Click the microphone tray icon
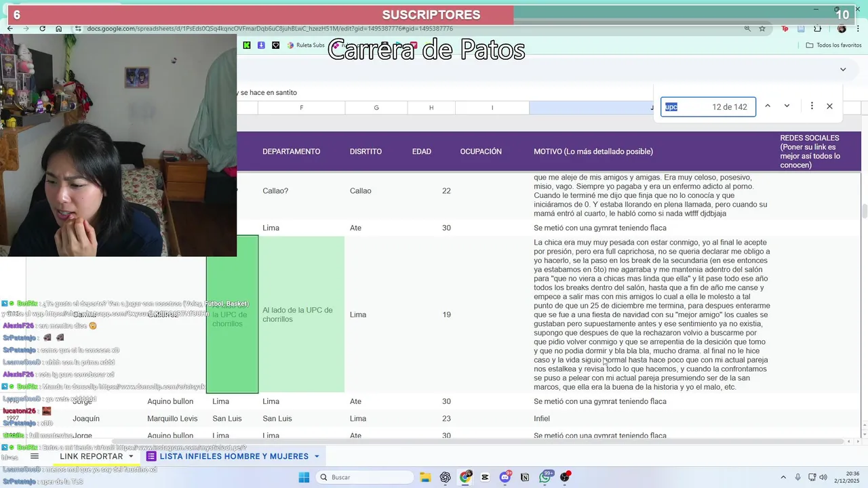Image resolution: width=868 pixels, height=488 pixels. tap(797, 477)
